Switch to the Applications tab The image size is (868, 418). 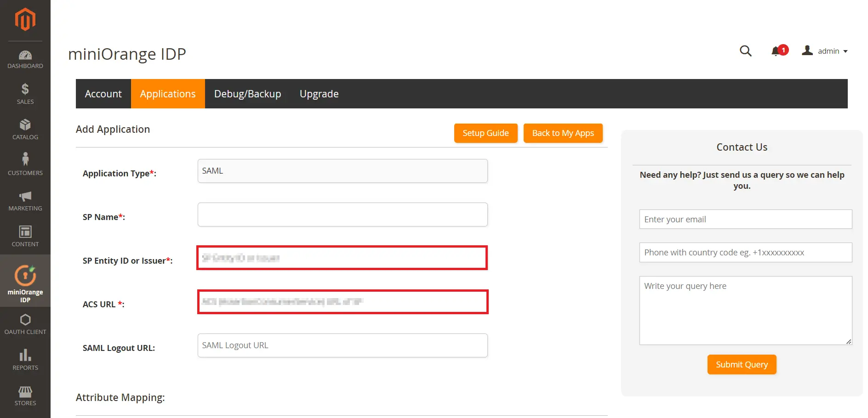click(168, 94)
